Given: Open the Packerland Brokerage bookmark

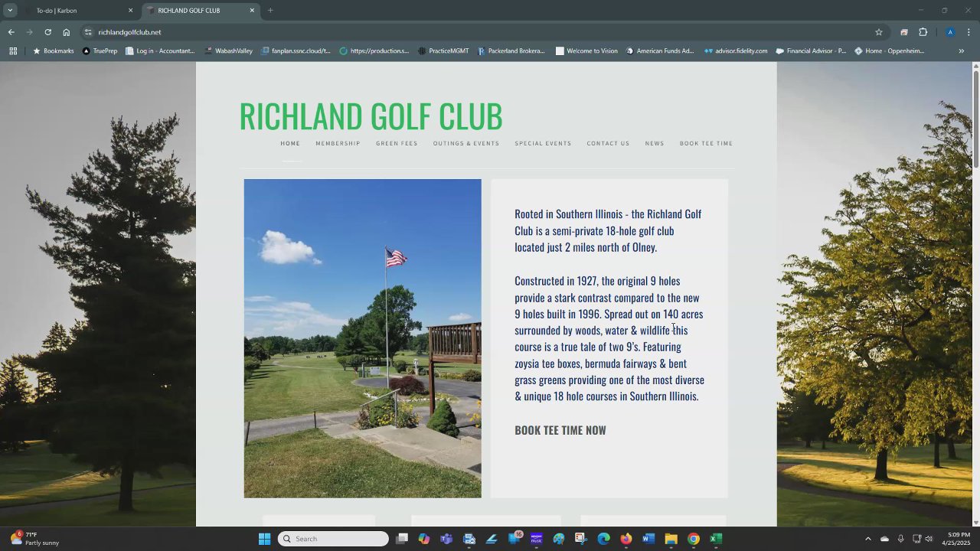Looking at the screenshot, I should pyautogui.click(x=511, y=51).
